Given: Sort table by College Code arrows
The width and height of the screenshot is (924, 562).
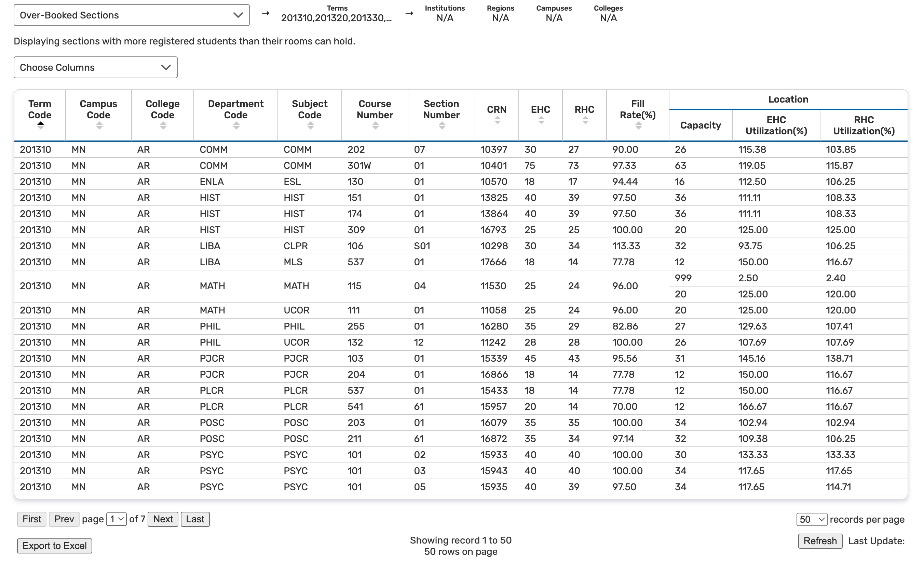Looking at the screenshot, I should click(x=163, y=126).
